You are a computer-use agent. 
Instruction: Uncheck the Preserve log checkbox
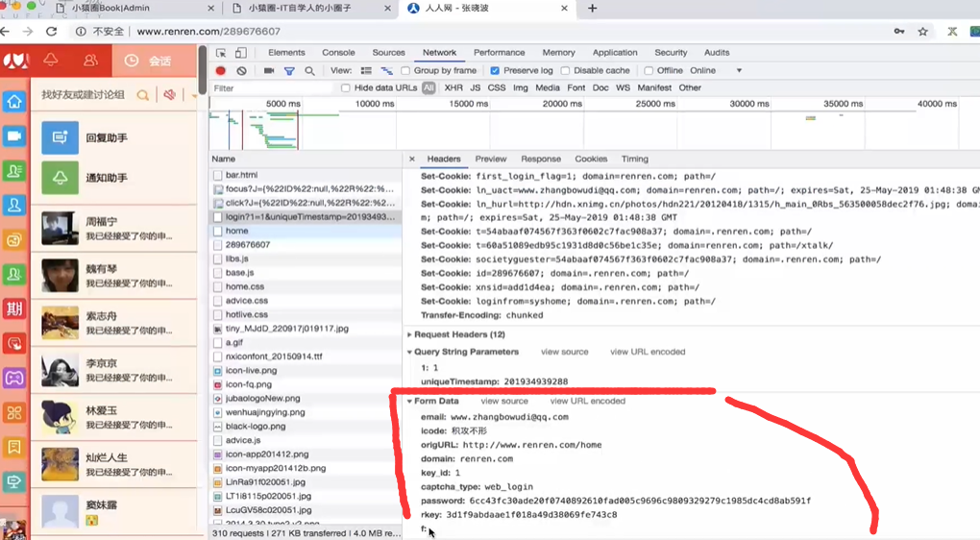(x=495, y=71)
